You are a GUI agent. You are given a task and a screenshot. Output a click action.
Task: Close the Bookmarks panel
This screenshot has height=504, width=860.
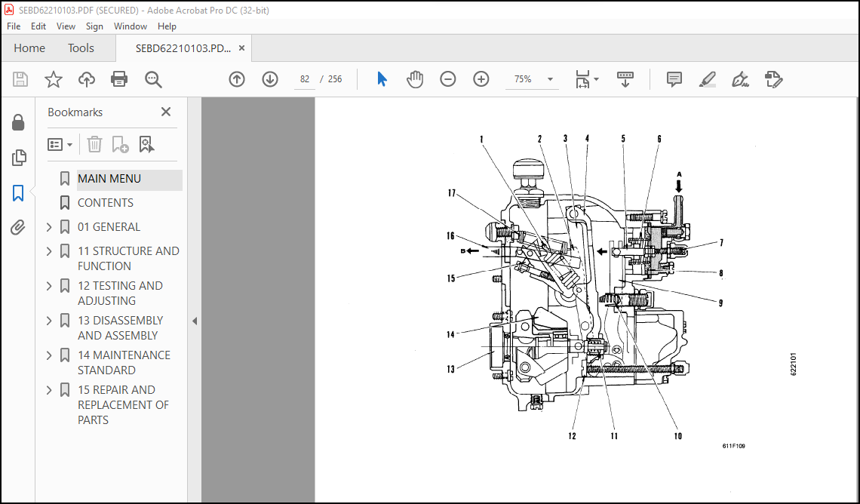[x=166, y=112]
